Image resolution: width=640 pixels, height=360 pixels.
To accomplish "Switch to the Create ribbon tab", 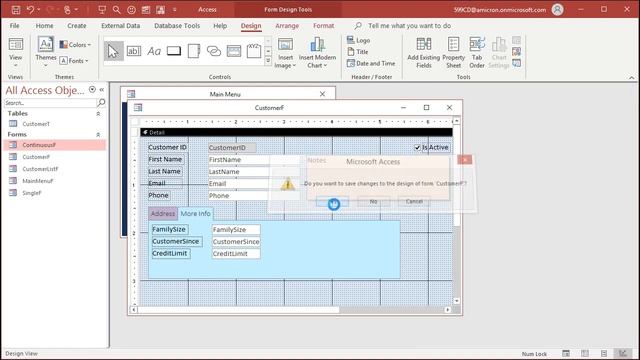I will [77, 26].
